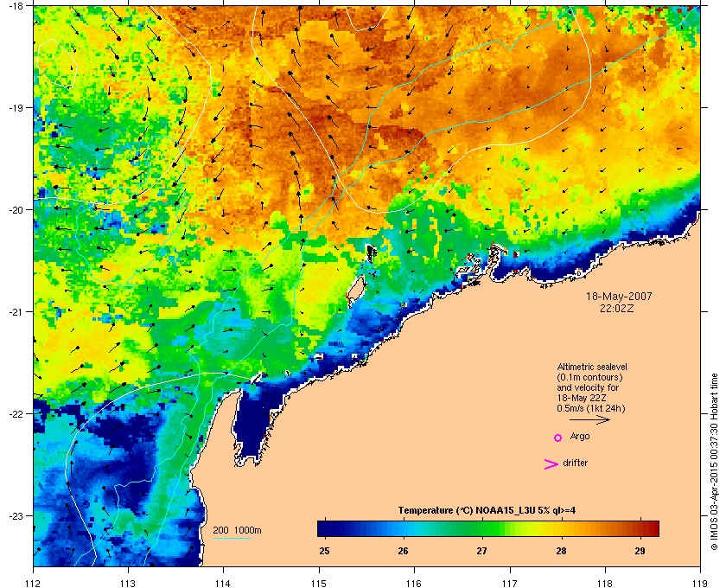This screenshot has width=726, height=588.
Task: Click the latitude axis label -23
Action: coord(16,515)
